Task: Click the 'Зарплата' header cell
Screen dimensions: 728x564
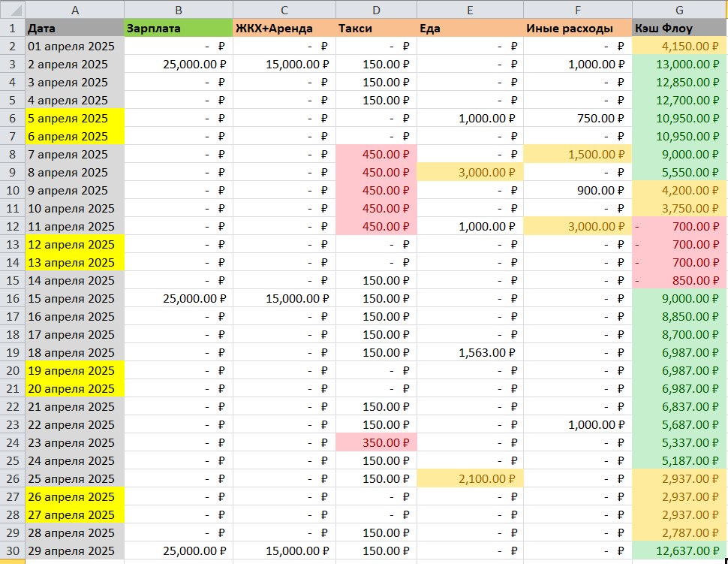Action: (179, 28)
